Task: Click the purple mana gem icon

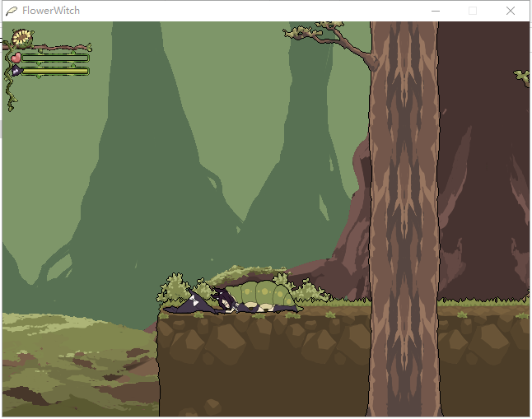Action: 16,71
